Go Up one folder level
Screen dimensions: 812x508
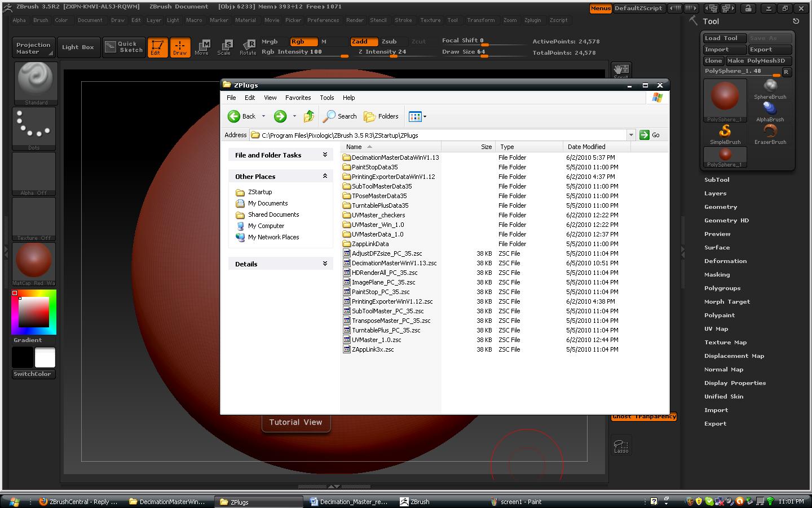[x=308, y=116]
